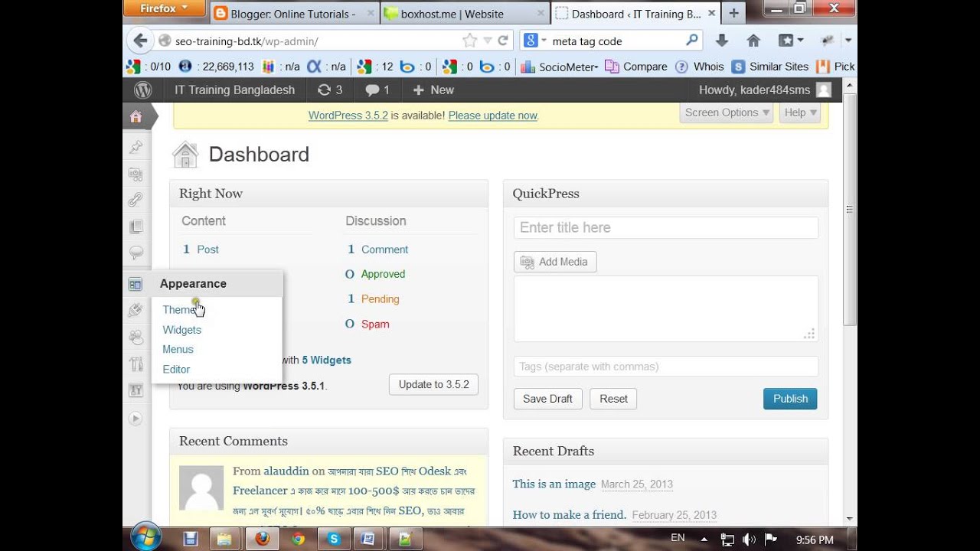Open the Windows Start button
Viewport: 980px width, 551px height.
coord(145,537)
